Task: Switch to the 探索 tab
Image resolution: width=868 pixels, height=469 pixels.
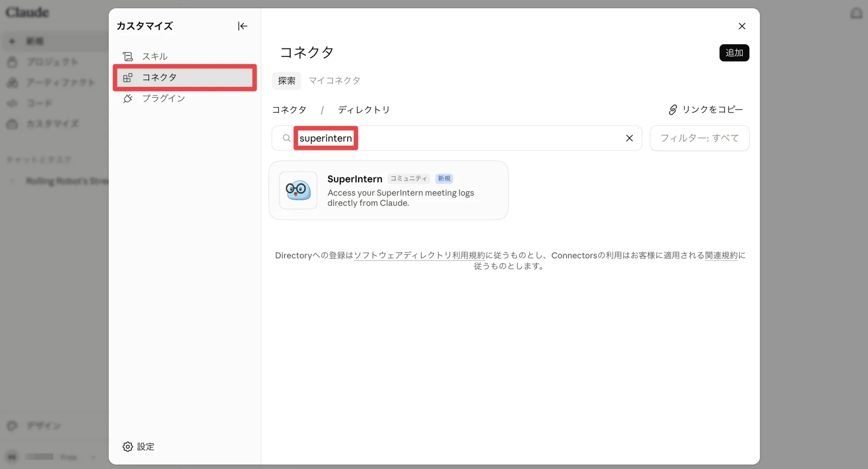Action: pyautogui.click(x=286, y=81)
